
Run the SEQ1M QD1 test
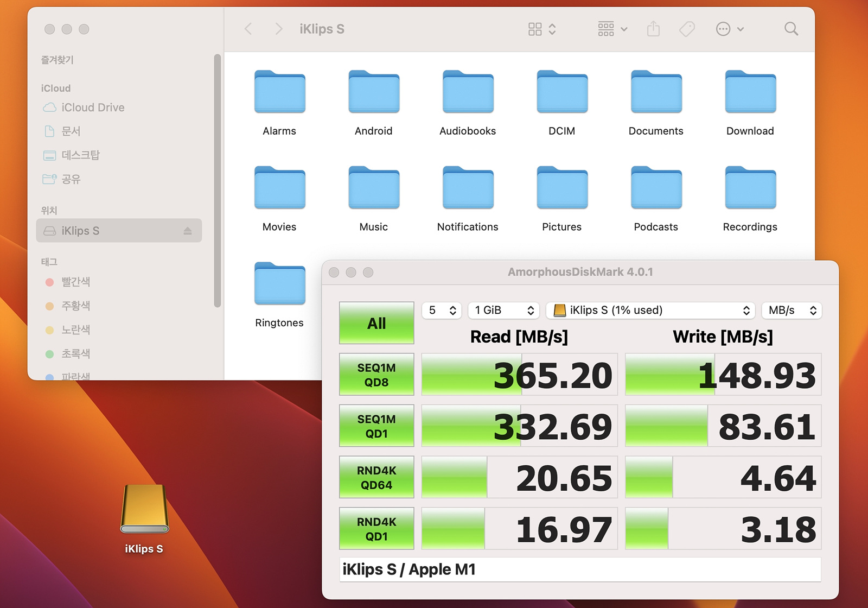pos(376,426)
